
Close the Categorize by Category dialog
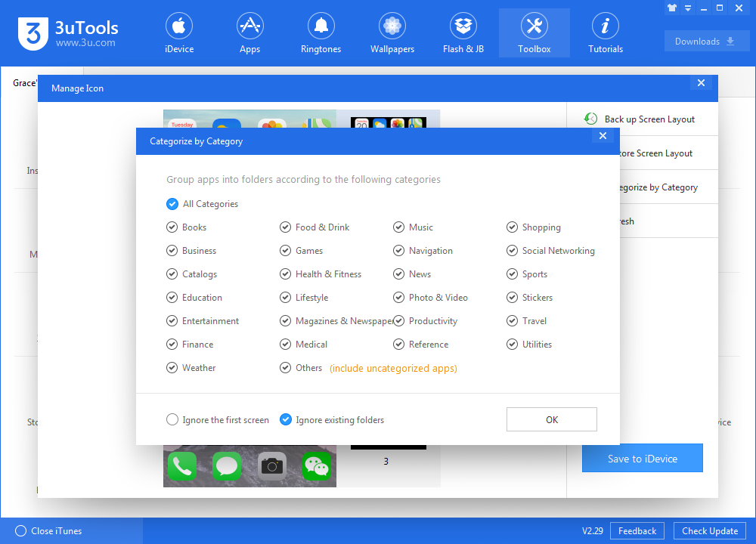[x=603, y=136]
